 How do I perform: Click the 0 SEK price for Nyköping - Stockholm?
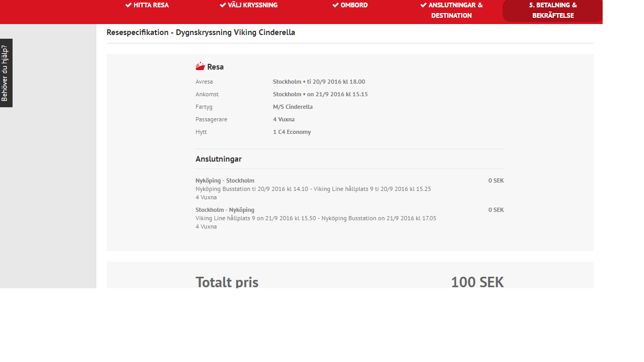click(496, 180)
